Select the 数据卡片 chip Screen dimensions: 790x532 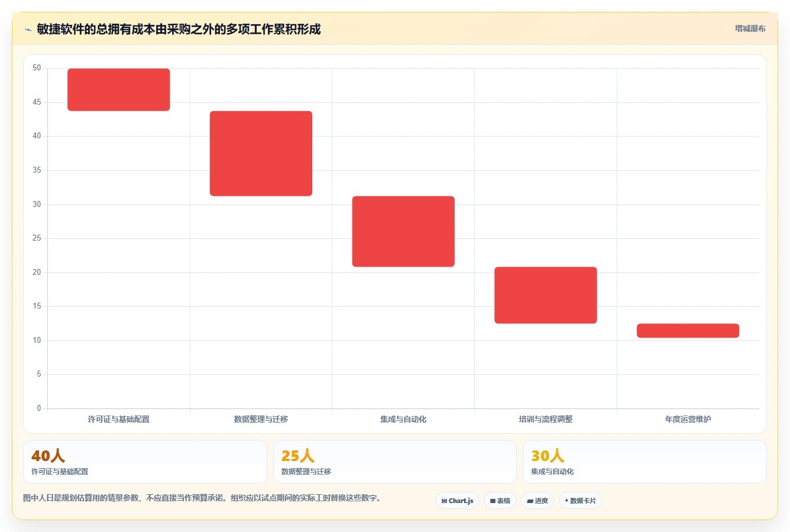[580, 501]
